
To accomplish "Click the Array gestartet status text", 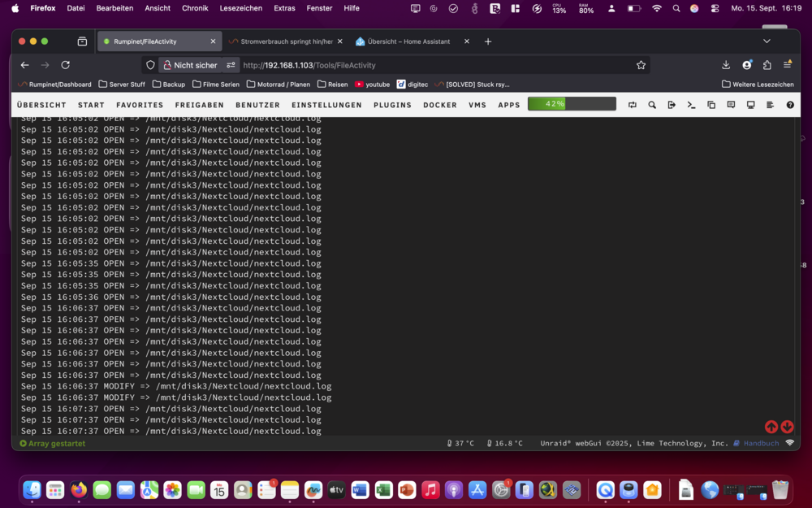I will tap(52, 443).
